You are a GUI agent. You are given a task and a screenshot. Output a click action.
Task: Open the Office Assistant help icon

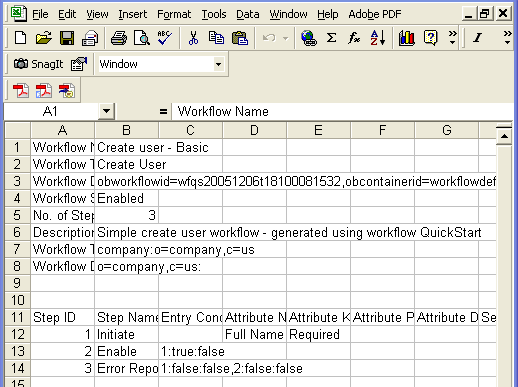coord(430,38)
